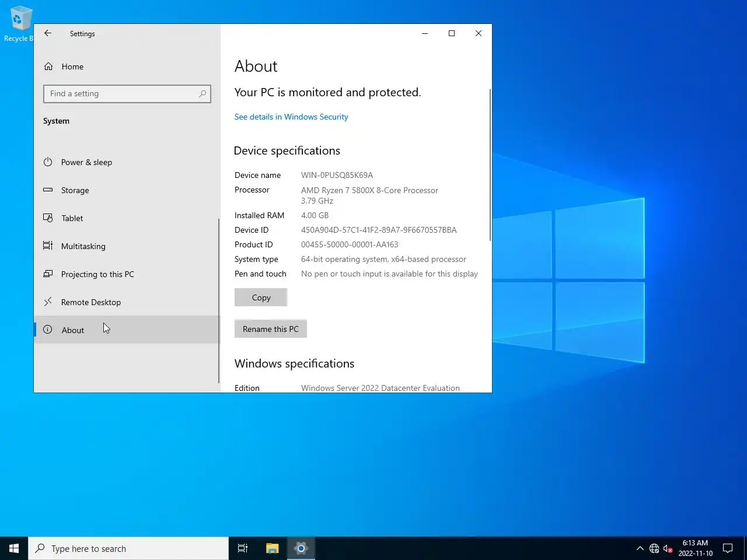Click the Projecting to this PC icon
747x560 pixels.
(x=48, y=274)
